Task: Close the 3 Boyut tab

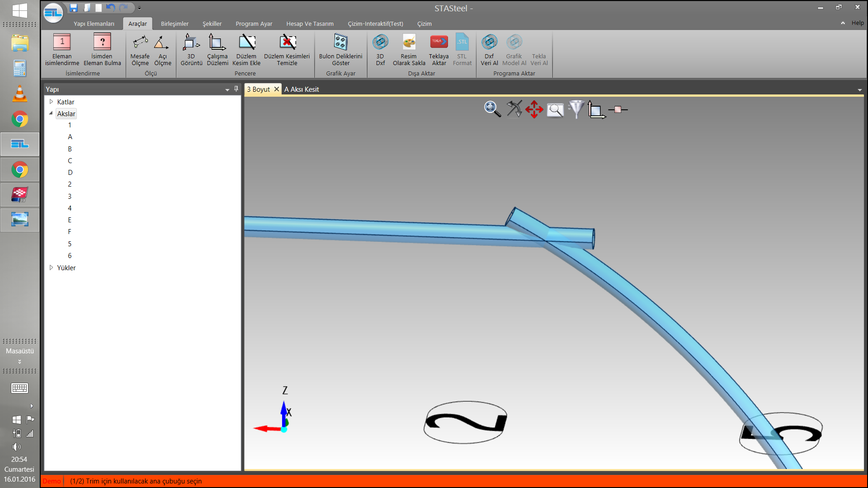Action: [x=277, y=89]
